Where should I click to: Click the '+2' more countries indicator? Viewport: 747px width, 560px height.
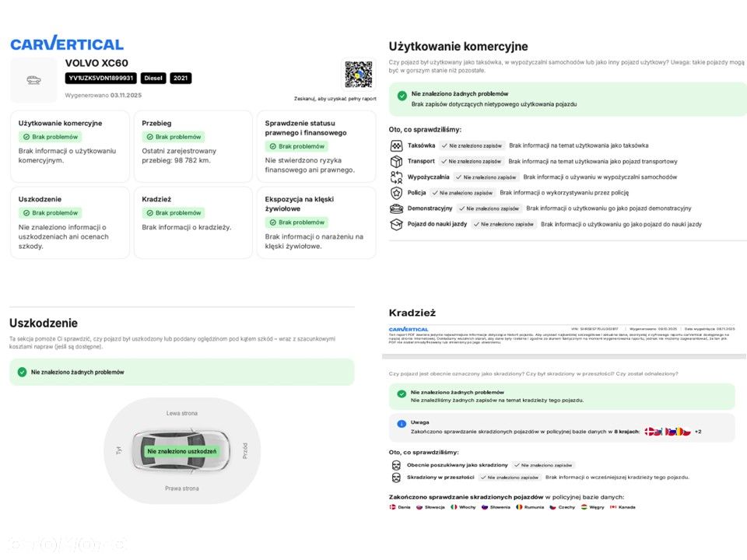(x=698, y=432)
